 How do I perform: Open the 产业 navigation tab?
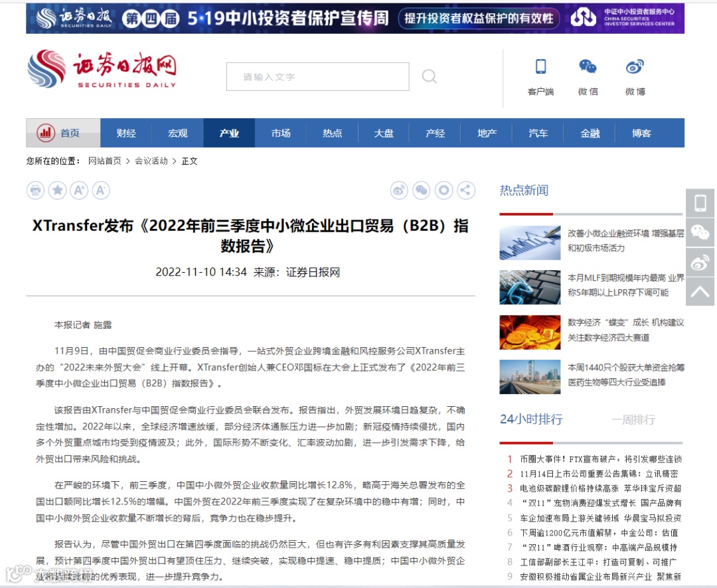[229, 133]
